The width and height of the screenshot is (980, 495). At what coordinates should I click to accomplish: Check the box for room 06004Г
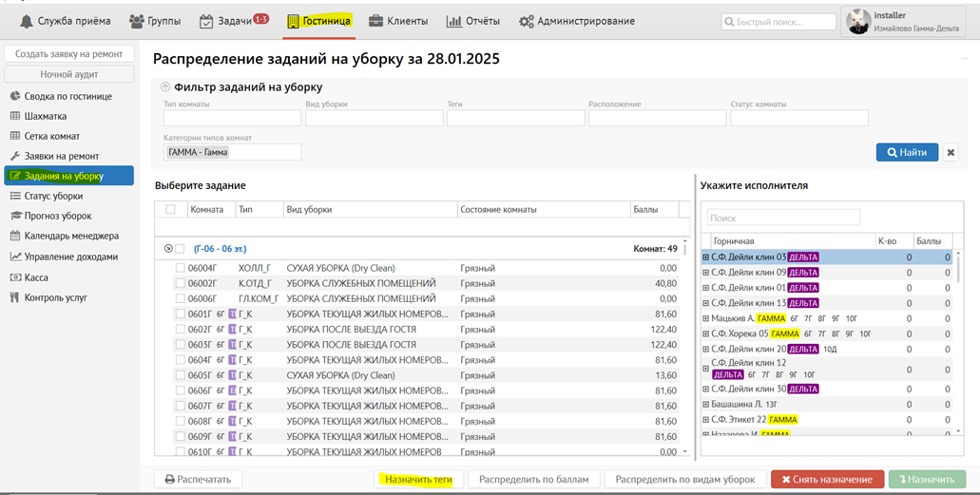point(180,268)
